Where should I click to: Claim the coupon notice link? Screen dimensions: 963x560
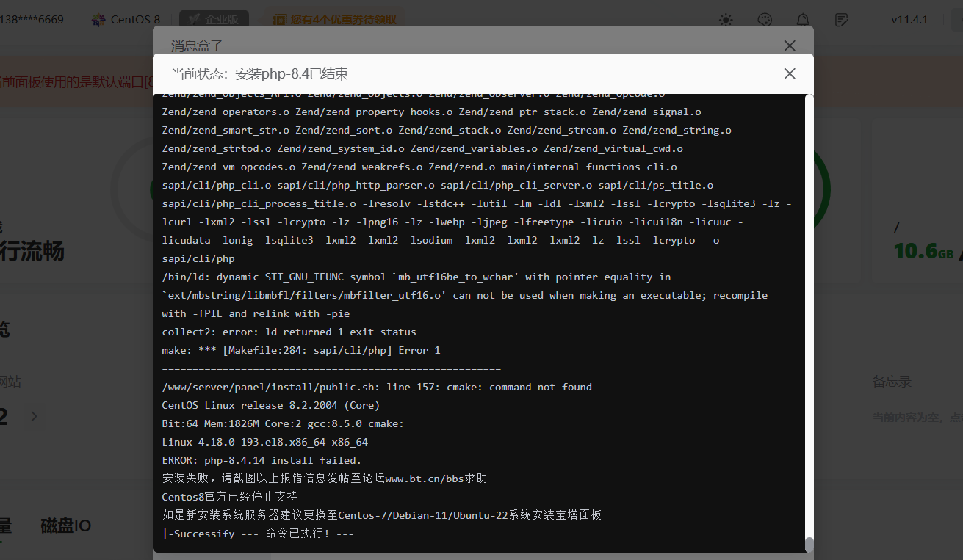pyautogui.click(x=342, y=20)
